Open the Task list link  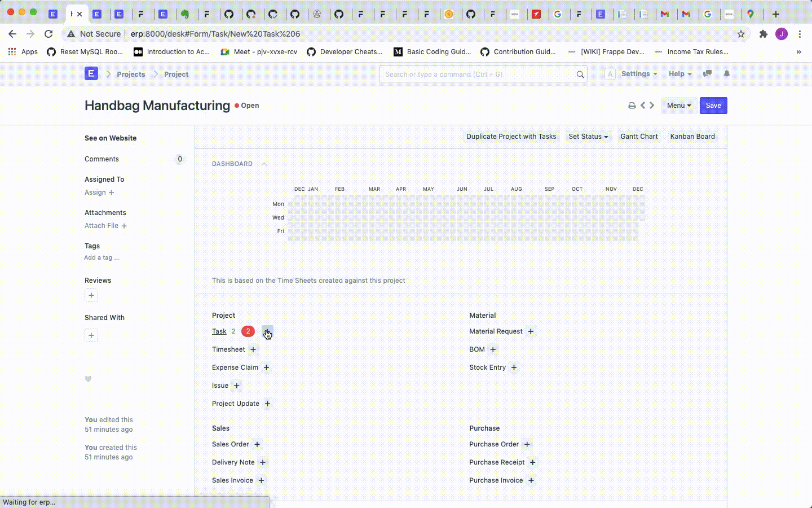coord(219,331)
